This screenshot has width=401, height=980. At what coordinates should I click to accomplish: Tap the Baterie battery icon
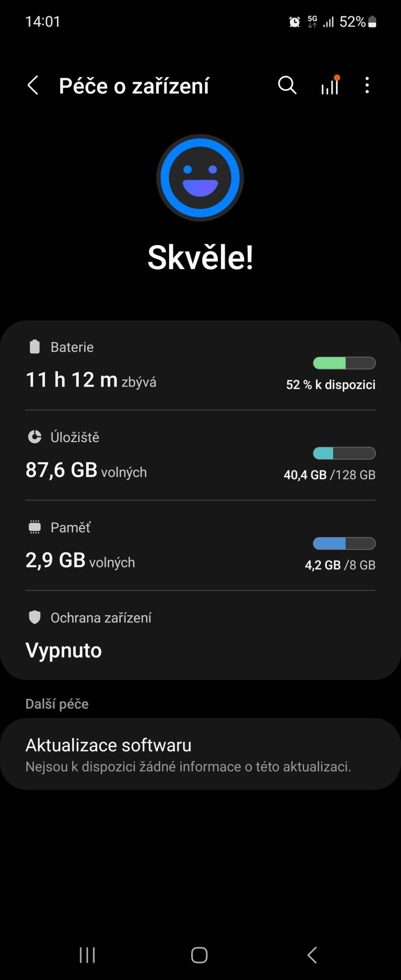35,347
